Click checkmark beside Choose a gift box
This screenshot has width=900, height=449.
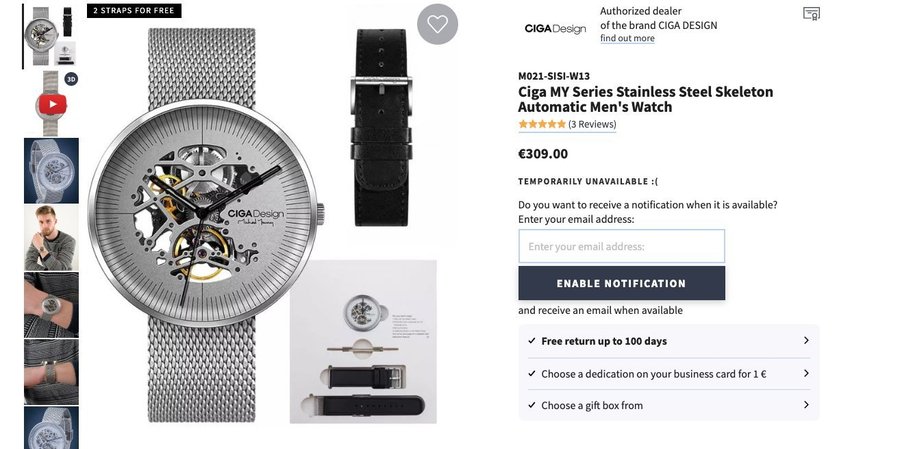[x=532, y=405]
